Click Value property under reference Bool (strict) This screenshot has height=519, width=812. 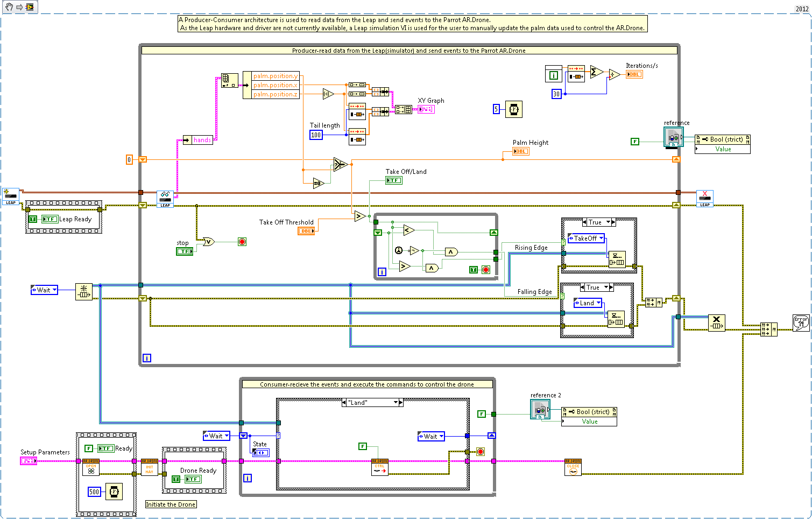[723, 149]
